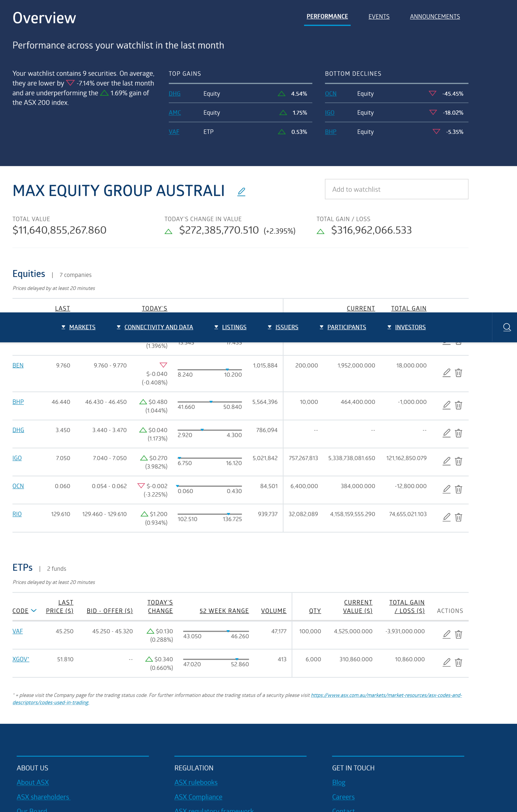The height and width of the screenshot is (812, 517).
Task: Switch to the Performance tab
Action: 327,16
